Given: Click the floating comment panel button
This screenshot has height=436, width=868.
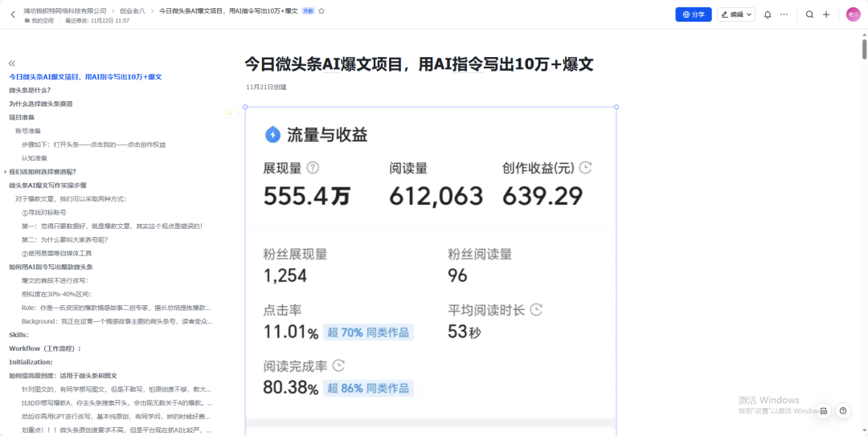Looking at the screenshot, I should click(x=824, y=410).
